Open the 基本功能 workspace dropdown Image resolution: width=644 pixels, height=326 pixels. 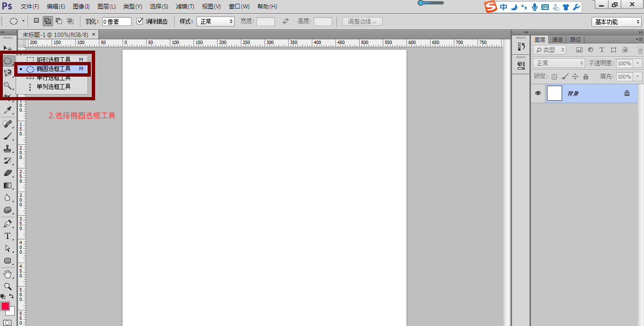click(x=617, y=22)
